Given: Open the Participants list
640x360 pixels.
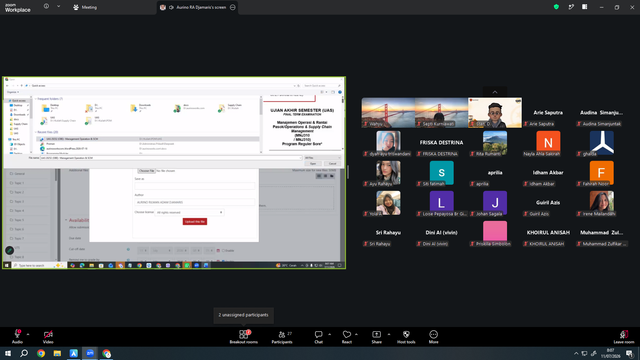Looking at the screenshot, I should [282, 337].
